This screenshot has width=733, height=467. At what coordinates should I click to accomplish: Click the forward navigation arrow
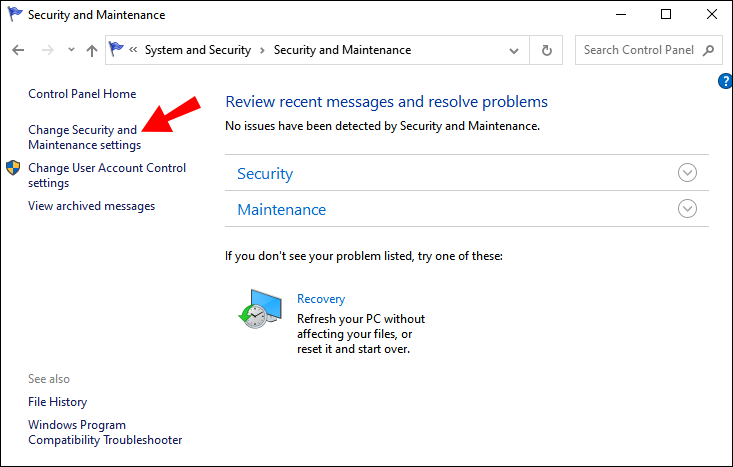(x=46, y=50)
